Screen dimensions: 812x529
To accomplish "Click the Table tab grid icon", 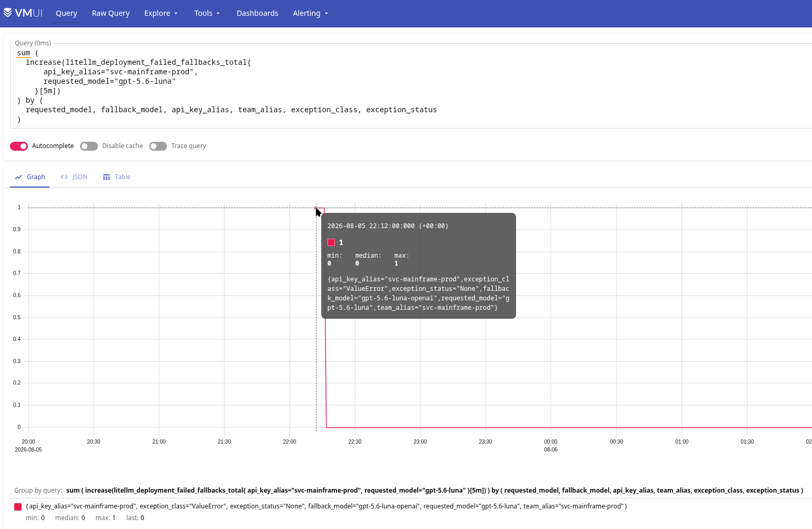I will pyautogui.click(x=106, y=177).
